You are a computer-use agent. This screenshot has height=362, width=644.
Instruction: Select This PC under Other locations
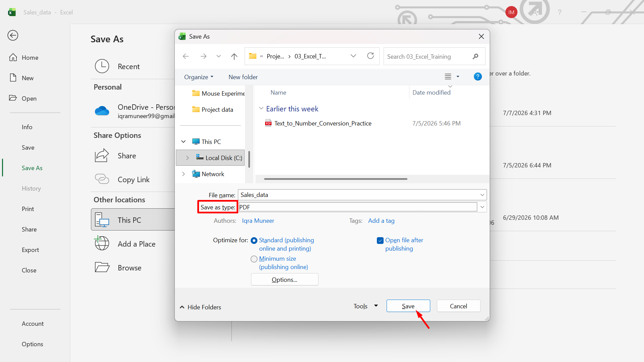(x=133, y=220)
